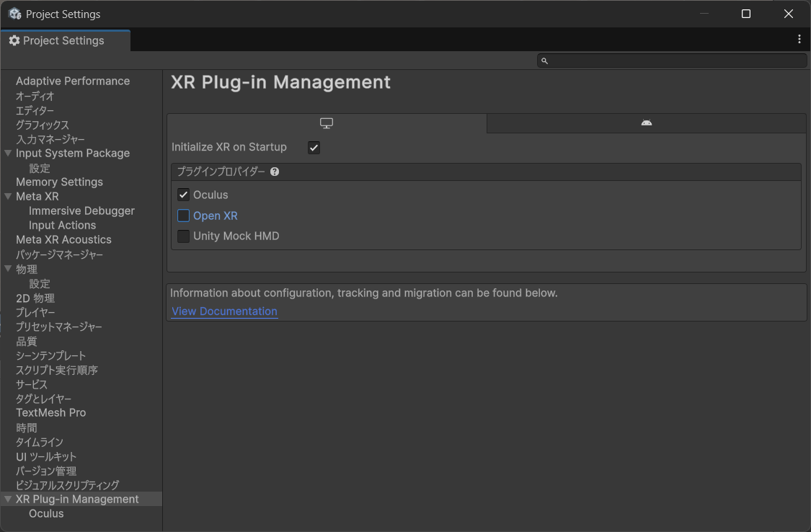811x532 pixels.
Task: Open the kebab options menu
Action: click(x=799, y=40)
